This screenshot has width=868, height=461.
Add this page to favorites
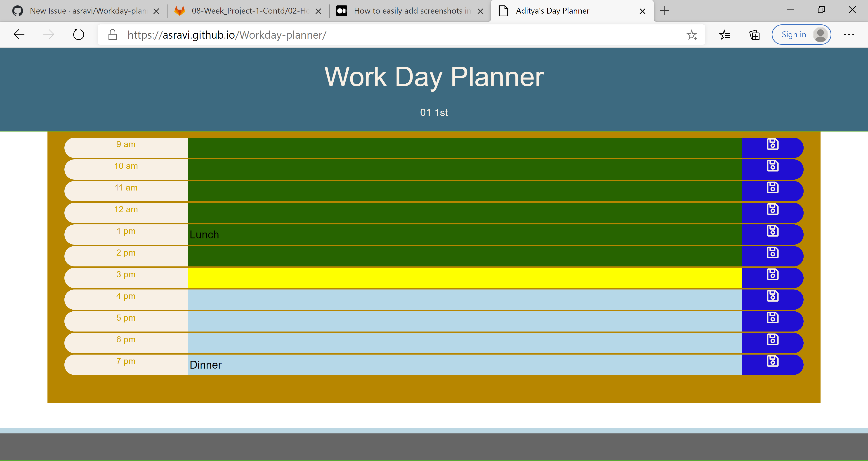coord(692,35)
